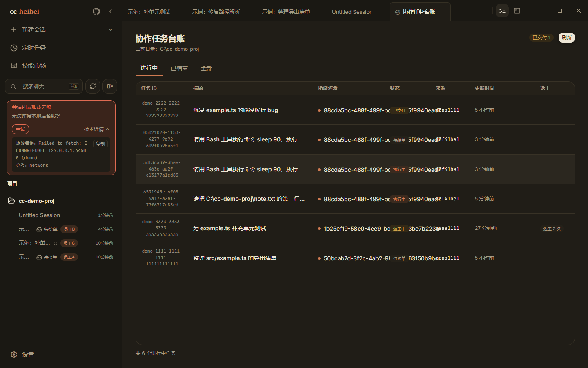Select the 已结束 filter tab
Screen dimensions: 588x368
coord(179,68)
